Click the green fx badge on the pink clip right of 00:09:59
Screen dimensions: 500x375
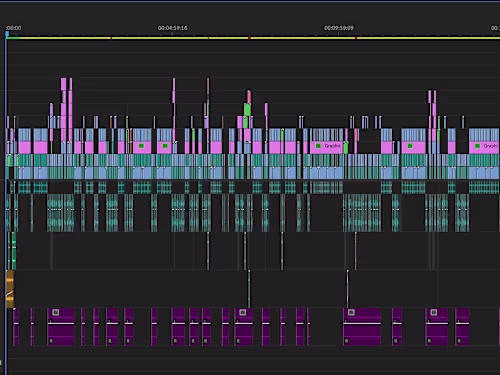410,146
